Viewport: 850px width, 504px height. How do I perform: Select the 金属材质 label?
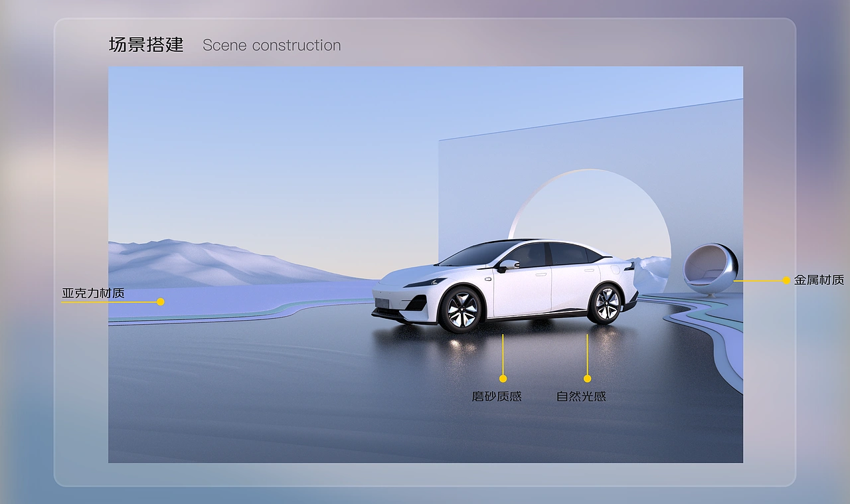click(819, 280)
